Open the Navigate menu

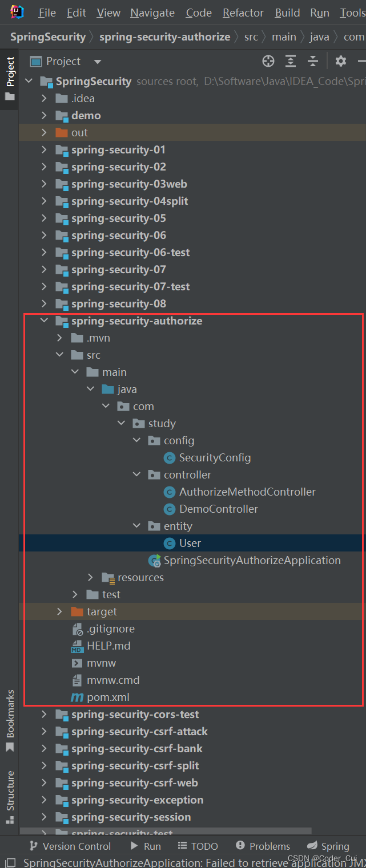click(152, 12)
